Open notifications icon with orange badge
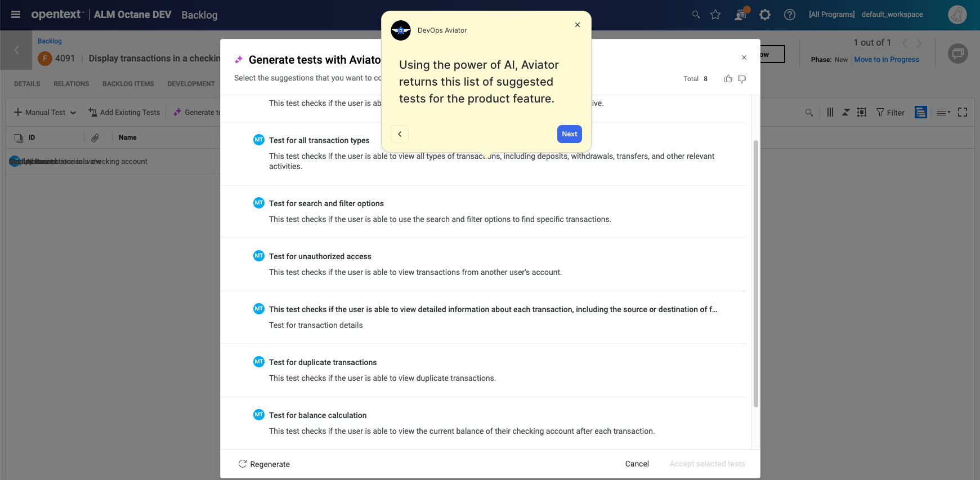980x480 pixels. (x=741, y=14)
